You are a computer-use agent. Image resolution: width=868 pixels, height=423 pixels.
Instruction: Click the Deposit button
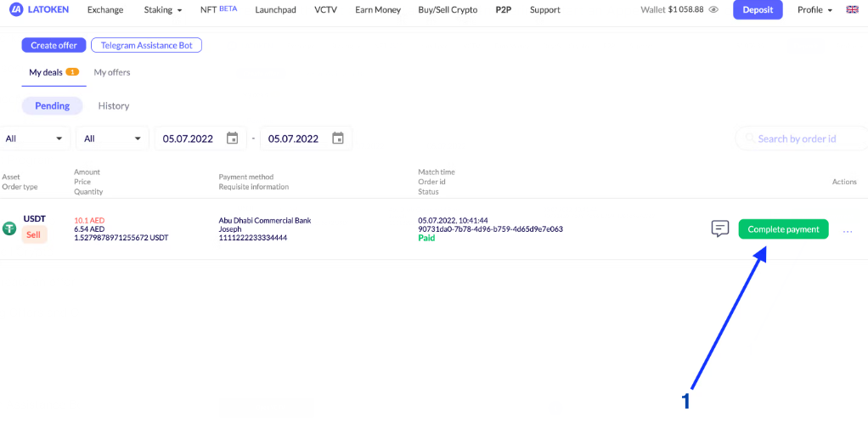(x=757, y=10)
